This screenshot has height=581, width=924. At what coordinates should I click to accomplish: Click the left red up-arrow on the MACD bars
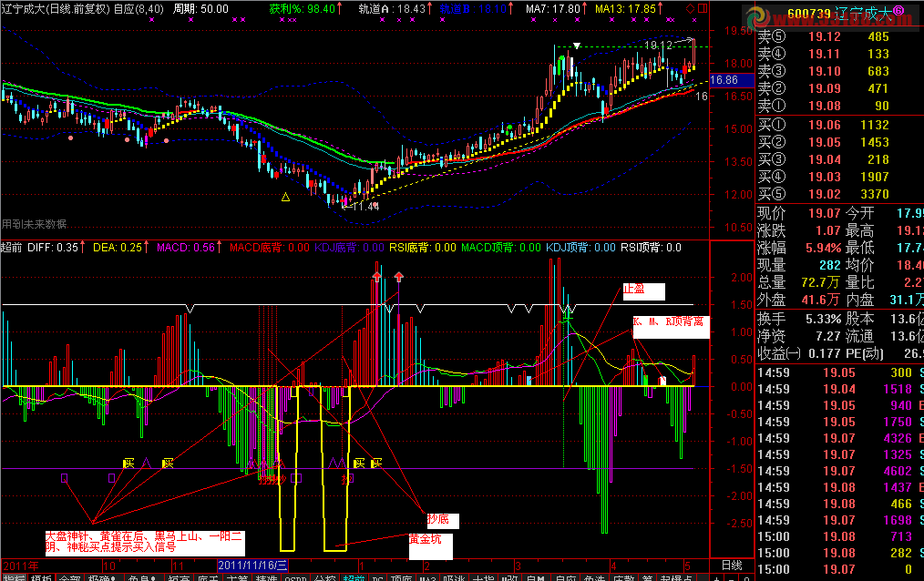coord(377,276)
